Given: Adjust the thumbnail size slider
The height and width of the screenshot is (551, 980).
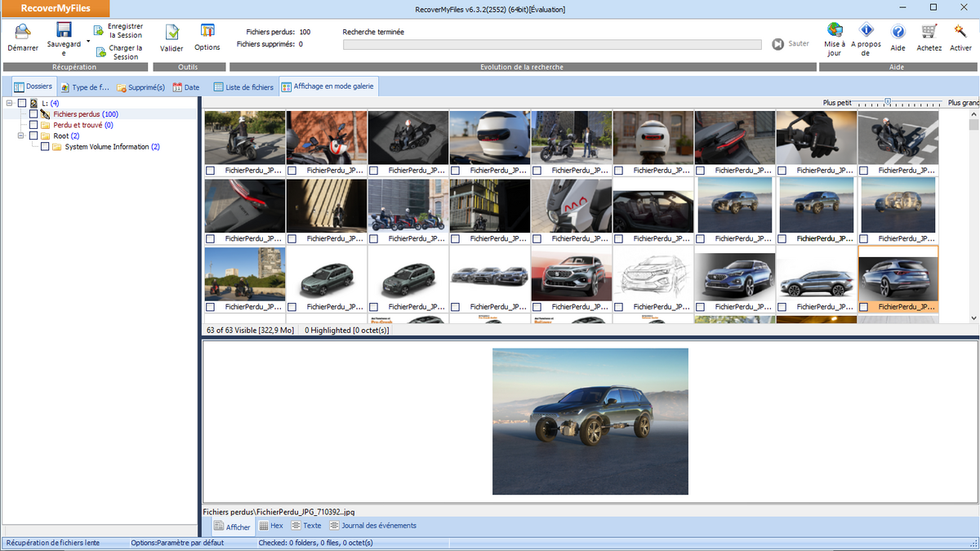Looking at the screenshot, I should click(888, 103).
